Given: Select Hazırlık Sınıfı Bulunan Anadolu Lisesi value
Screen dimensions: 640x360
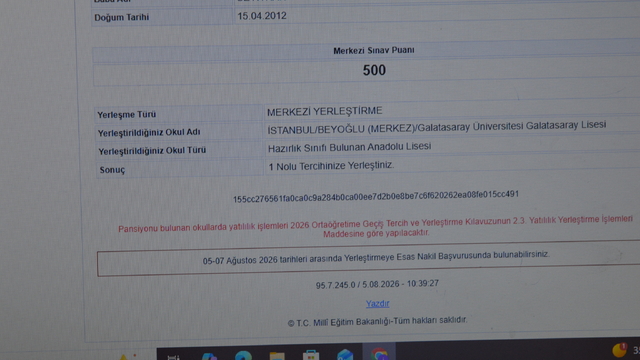Looking at the screenshot, I should click(349, 147).
